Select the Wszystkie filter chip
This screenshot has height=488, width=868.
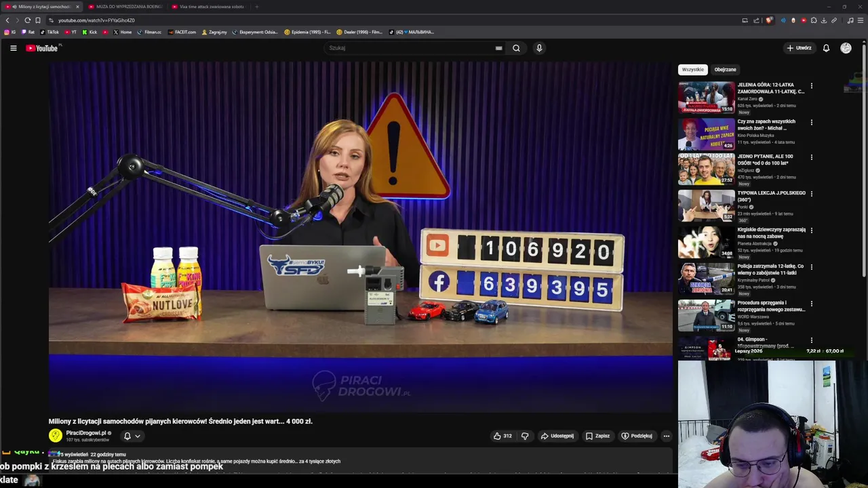(693, 69)
